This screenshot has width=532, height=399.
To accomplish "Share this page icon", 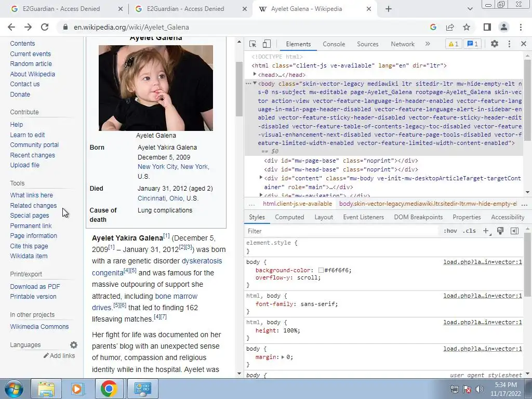I will [x=450, y=27].
